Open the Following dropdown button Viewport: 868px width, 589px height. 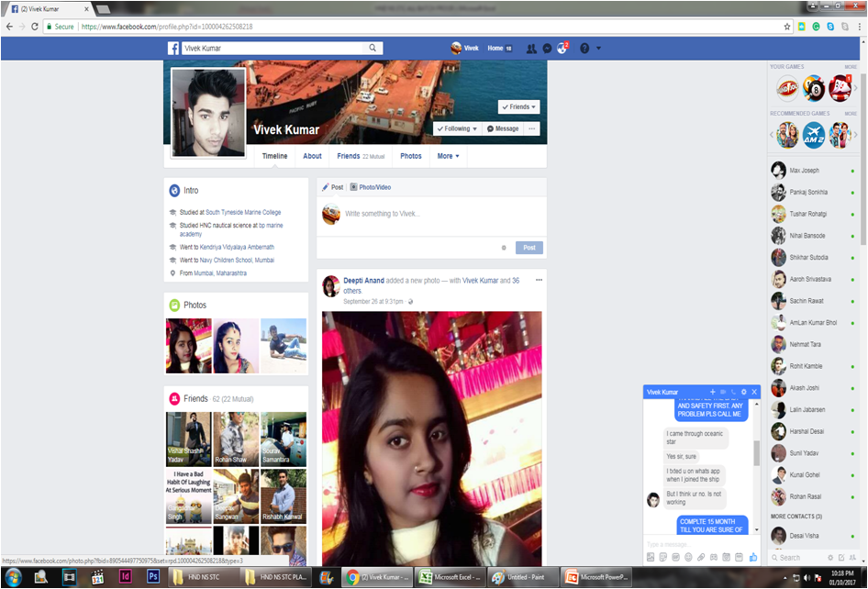[457, 129]
